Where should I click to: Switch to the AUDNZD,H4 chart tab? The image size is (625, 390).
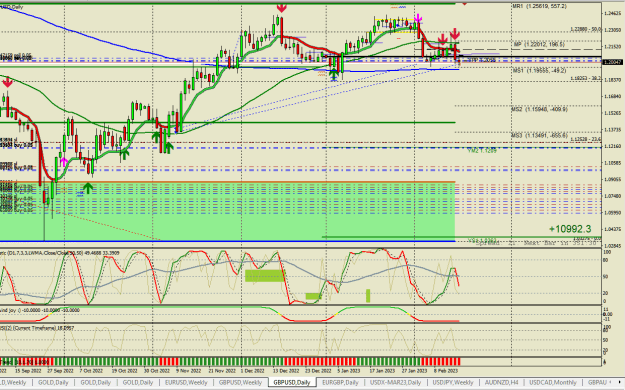(501, 382)
